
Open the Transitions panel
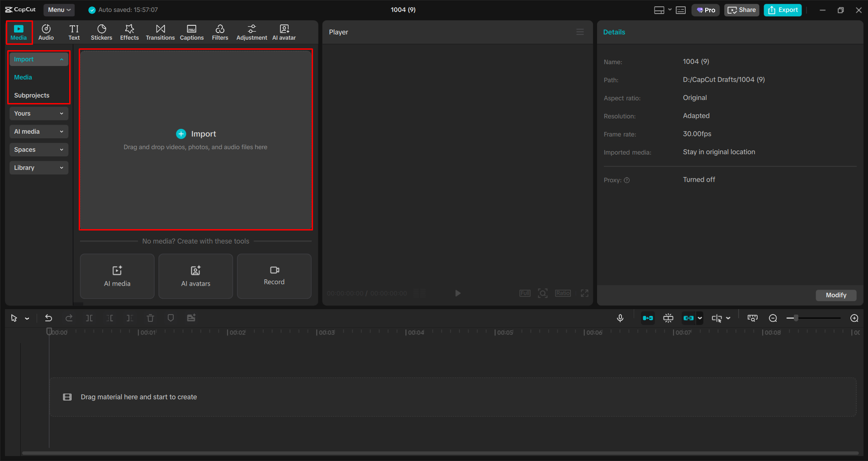click(160, 32)
